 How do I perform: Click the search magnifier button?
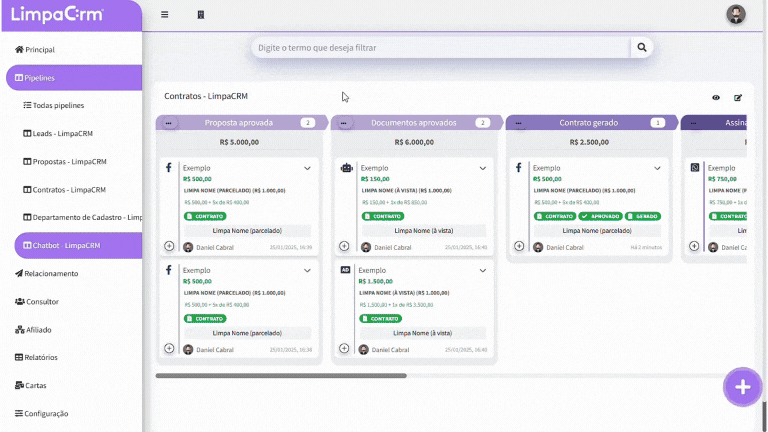tap(642, 48)
